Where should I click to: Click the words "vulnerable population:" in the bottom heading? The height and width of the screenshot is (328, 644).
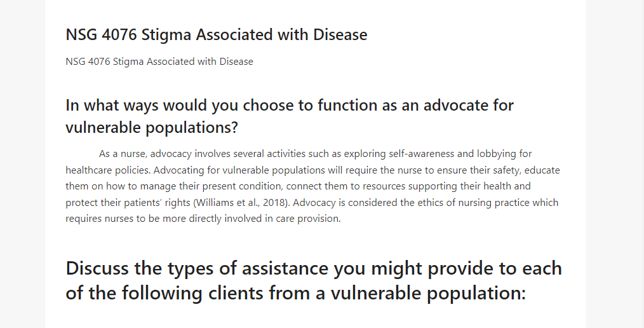click(428, 294)
